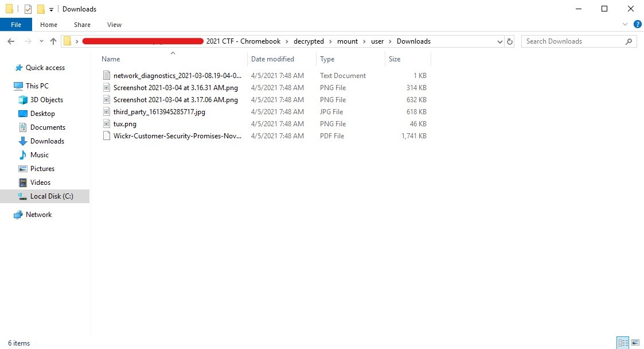This screenshot has width=644, height=349.
Task: Click the Refresh button in address bar
Action: click(510, 41)
